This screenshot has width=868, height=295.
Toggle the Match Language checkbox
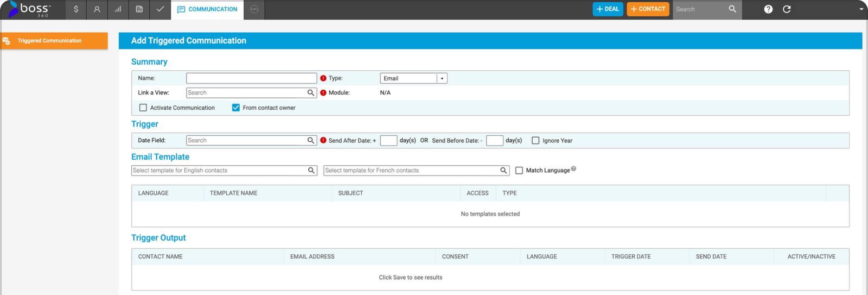coord(519,171)
